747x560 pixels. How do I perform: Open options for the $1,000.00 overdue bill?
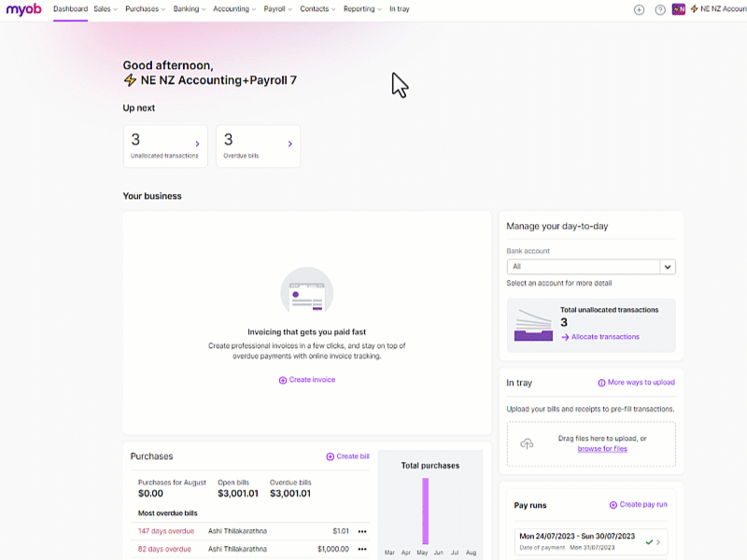click(362, 549)
